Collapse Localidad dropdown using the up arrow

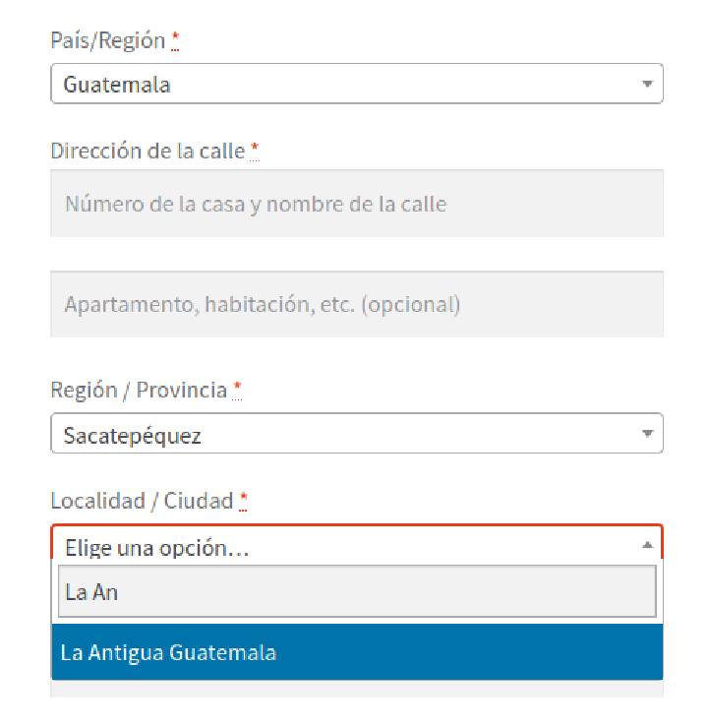point(647,545)
